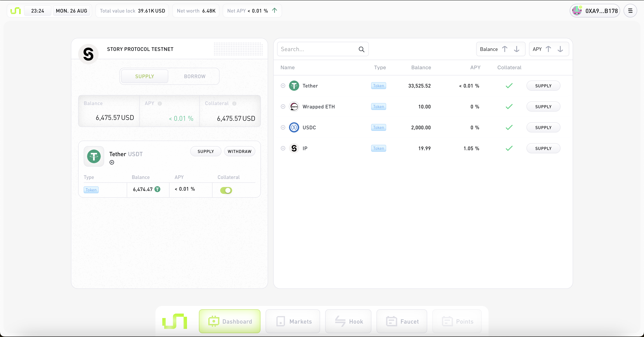Supply IP from the token list

point(543,148)
